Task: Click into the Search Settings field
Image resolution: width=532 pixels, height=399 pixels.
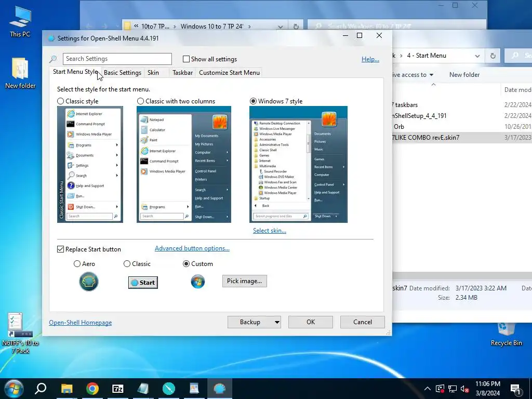Action: (x=117, y=59)
